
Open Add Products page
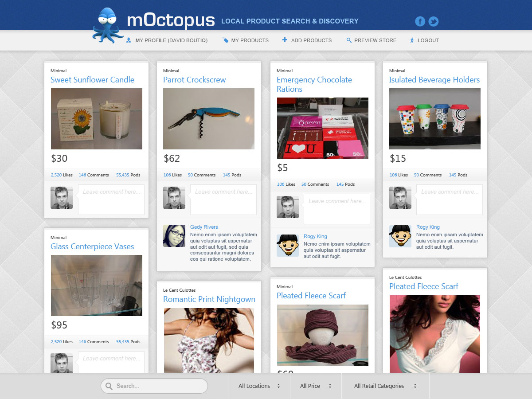tap(311, 40)
